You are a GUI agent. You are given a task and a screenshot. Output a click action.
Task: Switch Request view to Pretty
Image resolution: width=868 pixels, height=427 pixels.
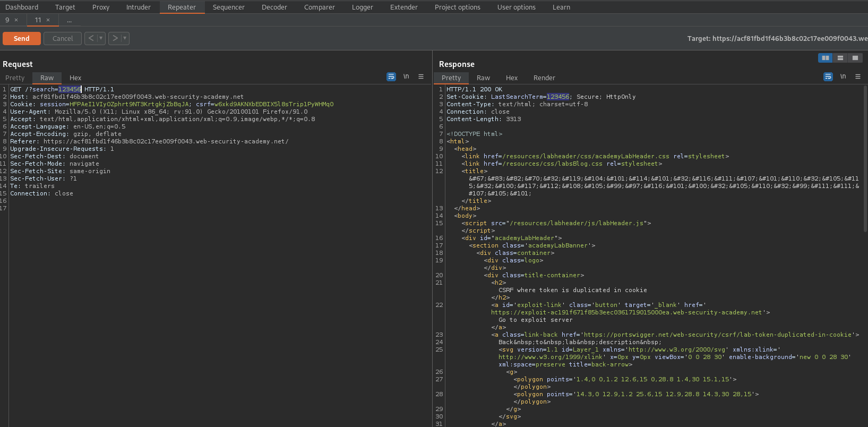[x=15, y=78]
